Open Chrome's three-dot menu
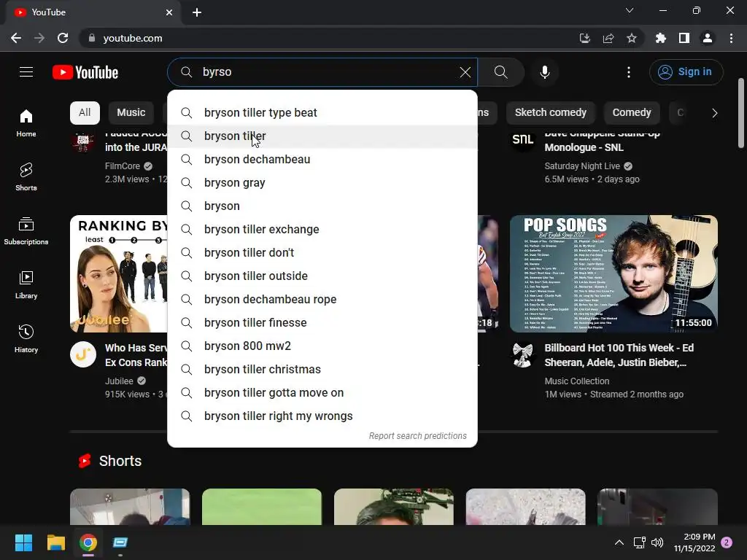Screen dimensions: 747x560 tap(731, 38)
